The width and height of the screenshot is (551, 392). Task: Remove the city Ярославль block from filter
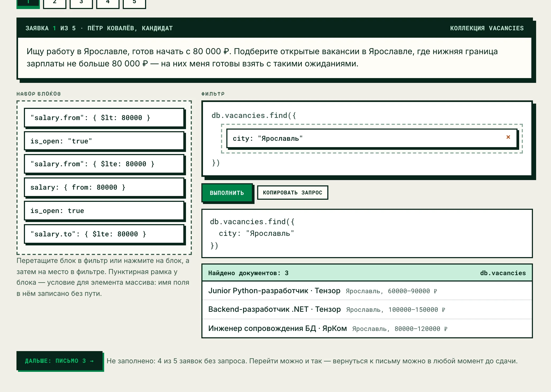[508, 137]
